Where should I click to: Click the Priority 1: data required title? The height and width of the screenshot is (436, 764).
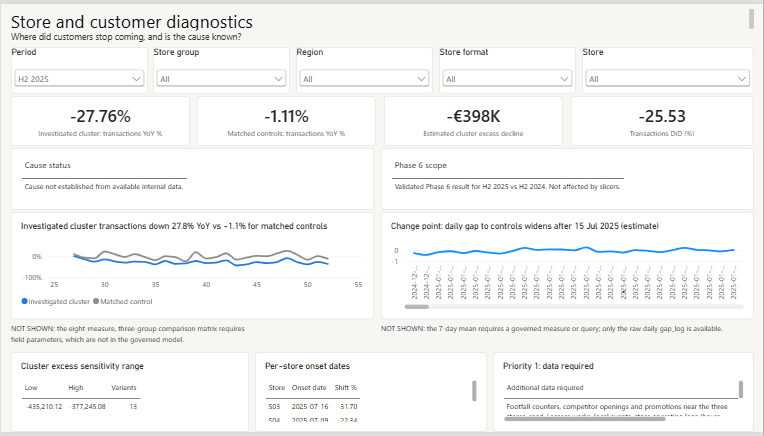coord(548,366)
